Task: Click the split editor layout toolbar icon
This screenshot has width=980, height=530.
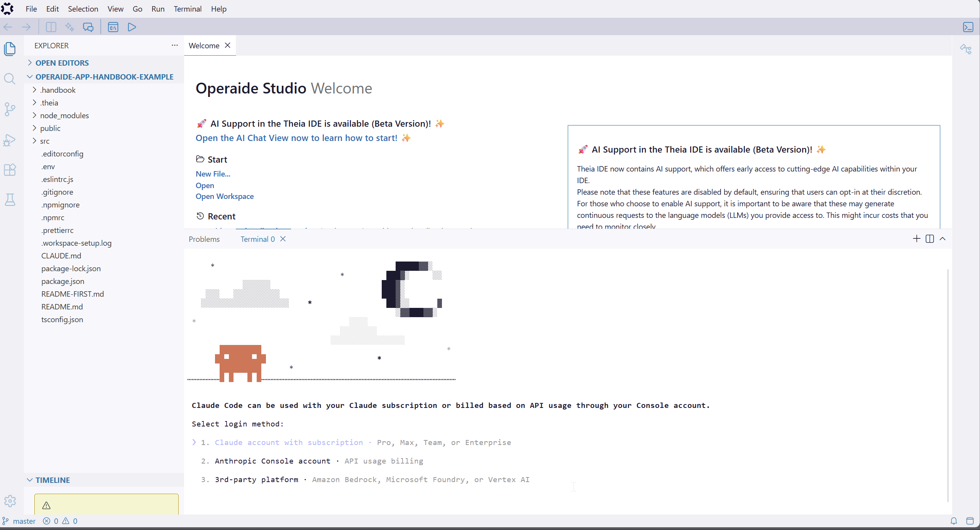Action: coord(51,27)
